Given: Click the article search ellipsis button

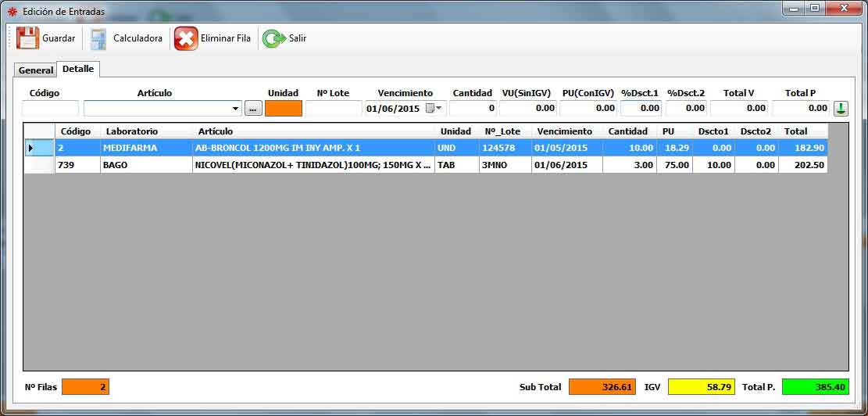Looking at the screenshot, I should coord(253,109).
